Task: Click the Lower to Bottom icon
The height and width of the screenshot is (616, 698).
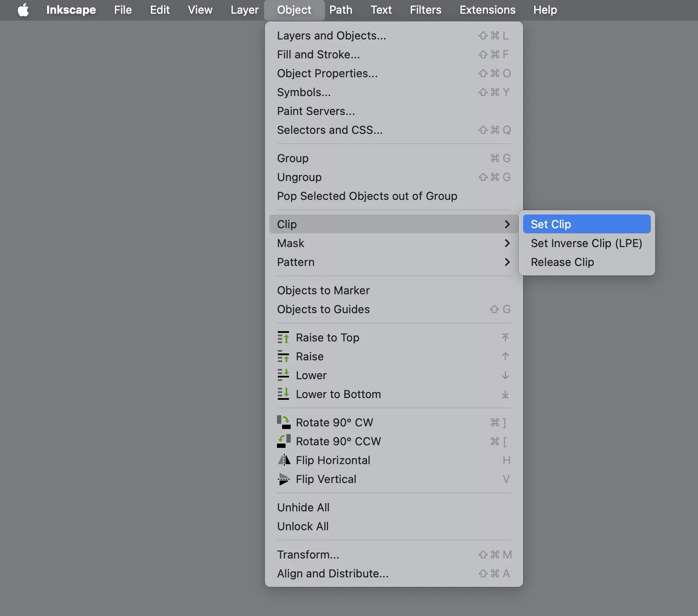Action: (x=283, y=394)
